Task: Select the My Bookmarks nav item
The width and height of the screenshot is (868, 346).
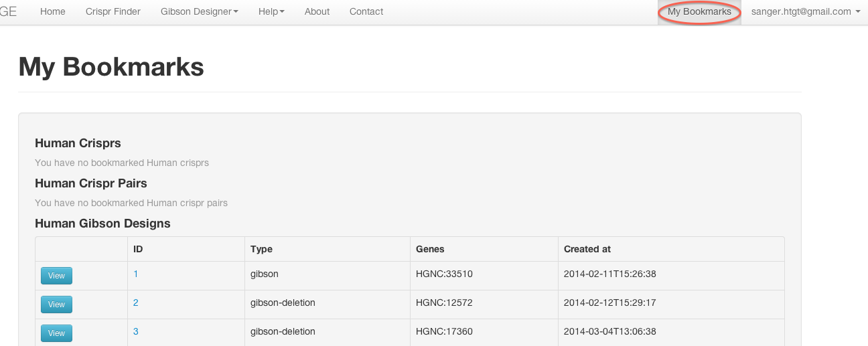Action: 699,11
